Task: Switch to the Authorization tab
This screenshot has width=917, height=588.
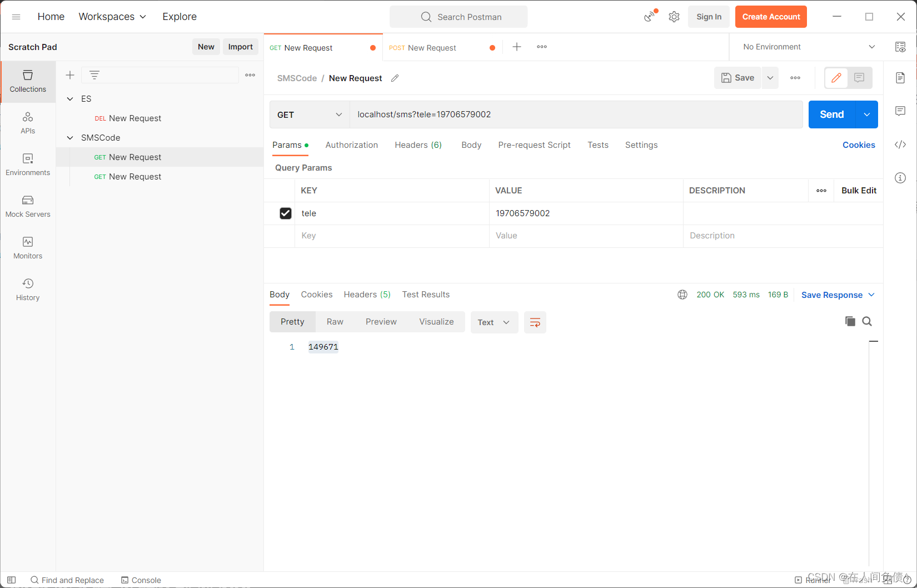Action: pyautogui.click(x=352, y=145)
